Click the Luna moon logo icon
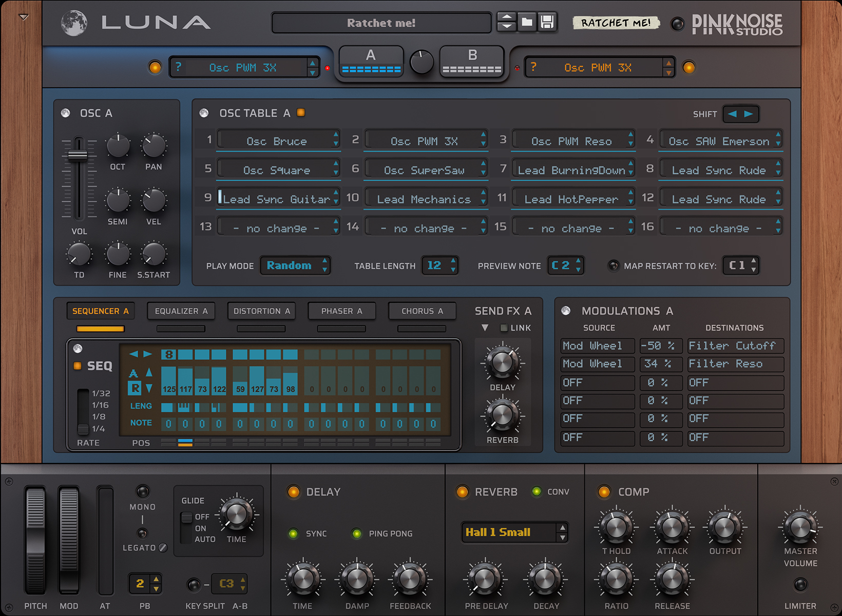The width and height of the screenshot is (842, 616). 74,23
